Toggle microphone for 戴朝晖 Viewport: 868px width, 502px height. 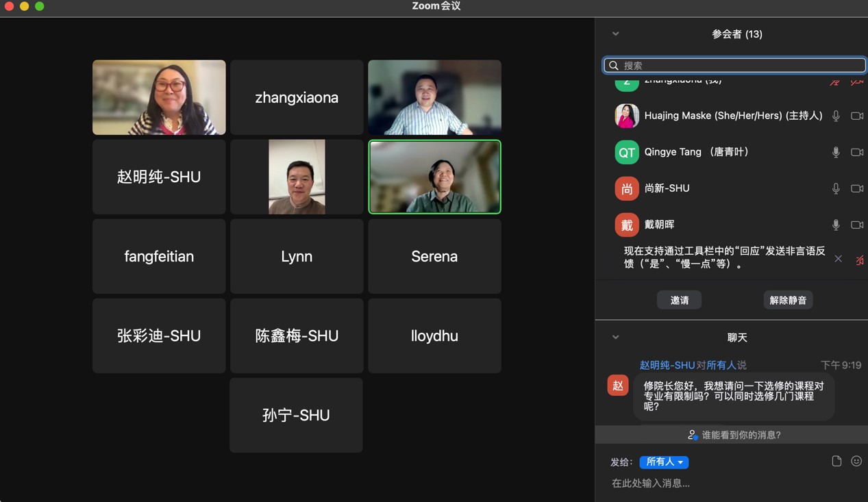pos(836,225)
